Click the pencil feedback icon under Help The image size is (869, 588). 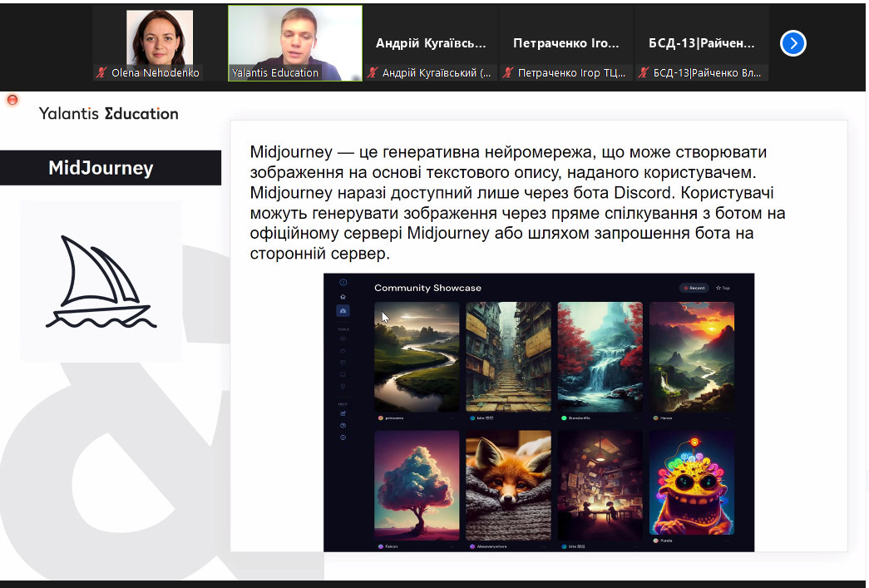pos(343,413)
